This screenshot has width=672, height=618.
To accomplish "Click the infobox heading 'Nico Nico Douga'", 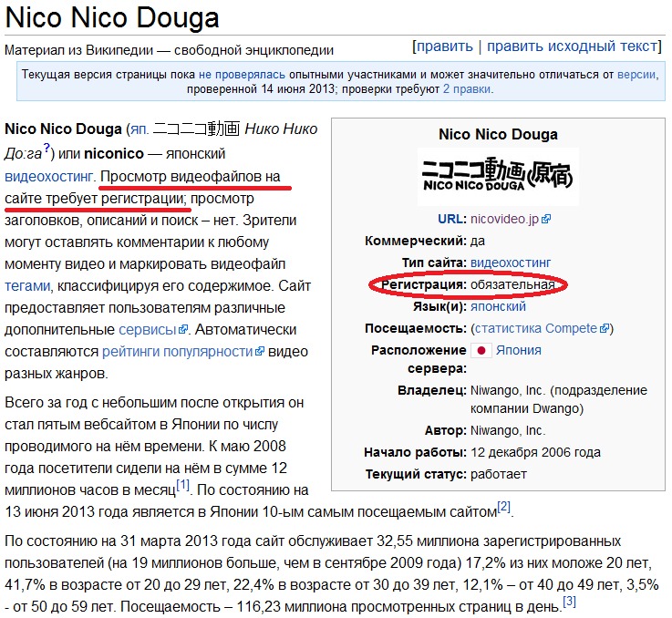I will [x=498, y=135].
